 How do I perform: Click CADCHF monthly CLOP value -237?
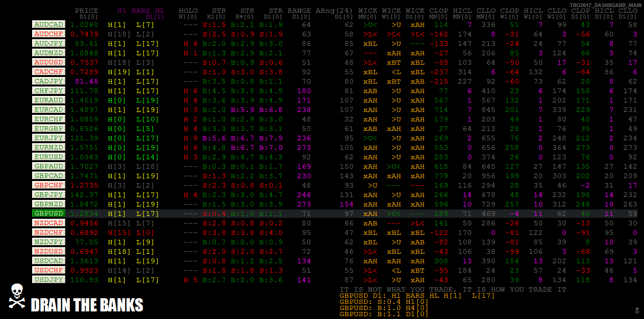(x=439, y=72)
